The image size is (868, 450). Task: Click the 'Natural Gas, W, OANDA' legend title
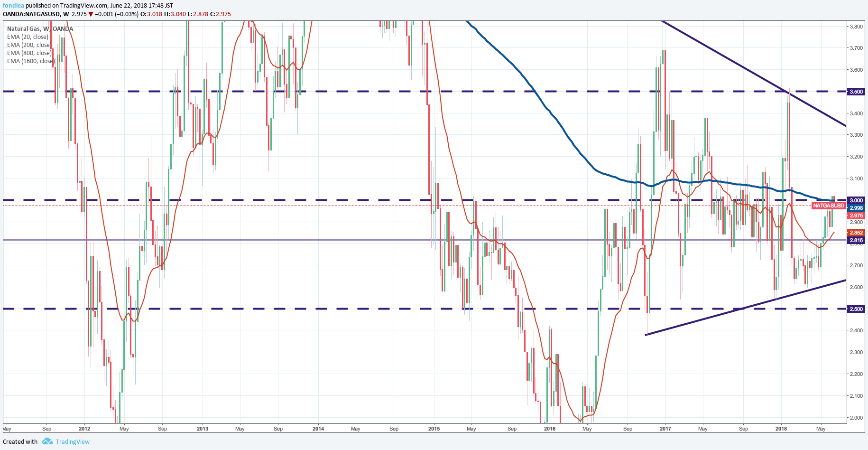coord(40,28)
